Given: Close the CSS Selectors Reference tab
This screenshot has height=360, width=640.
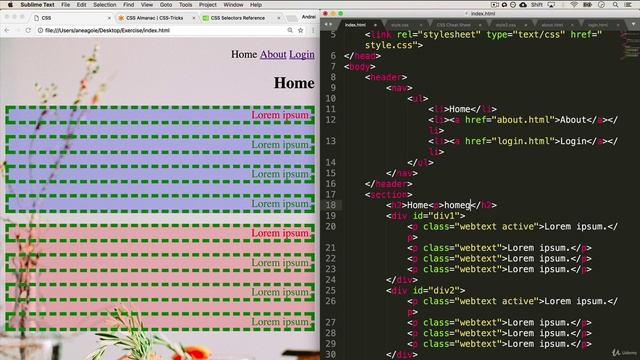Looking at the screenshot, I should pos(278,18).
